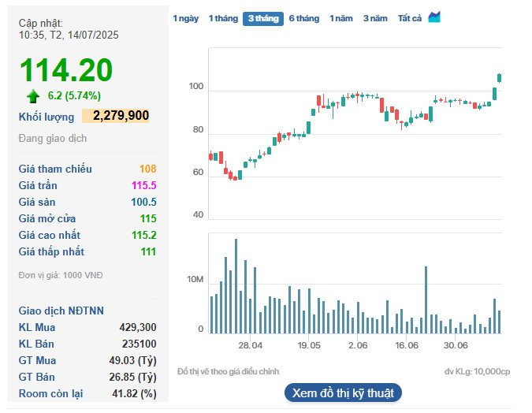This screenshot has height=413, width=532.
Task: Click the green up-arrow price change icon
Action: pos(33,96)
